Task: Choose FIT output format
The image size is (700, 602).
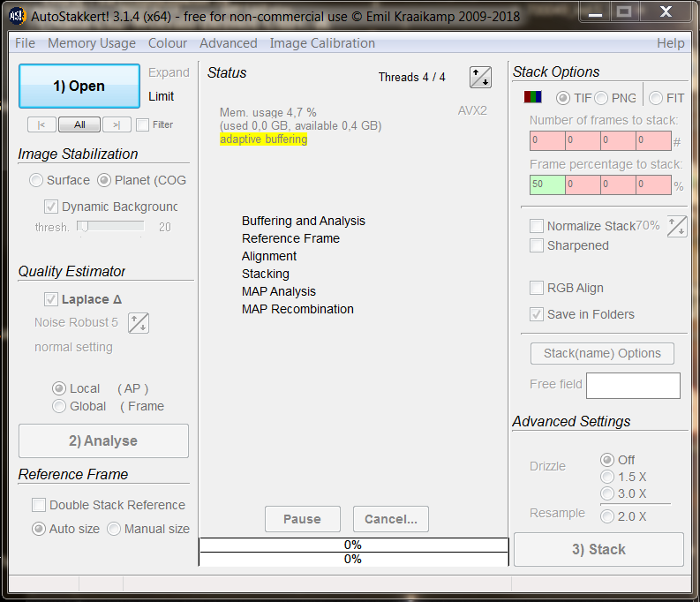Action: [656, 98]
